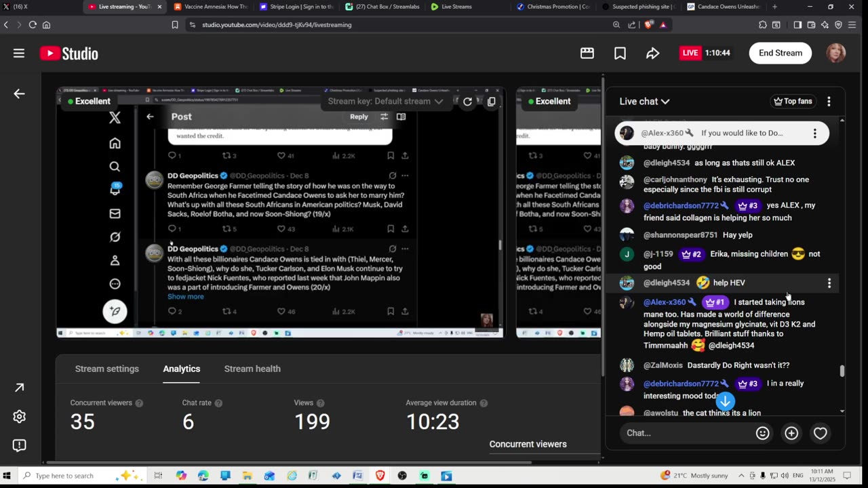The image size is (868, 488).
Task: Click the Brave shields icon
Action: (648, 24)
